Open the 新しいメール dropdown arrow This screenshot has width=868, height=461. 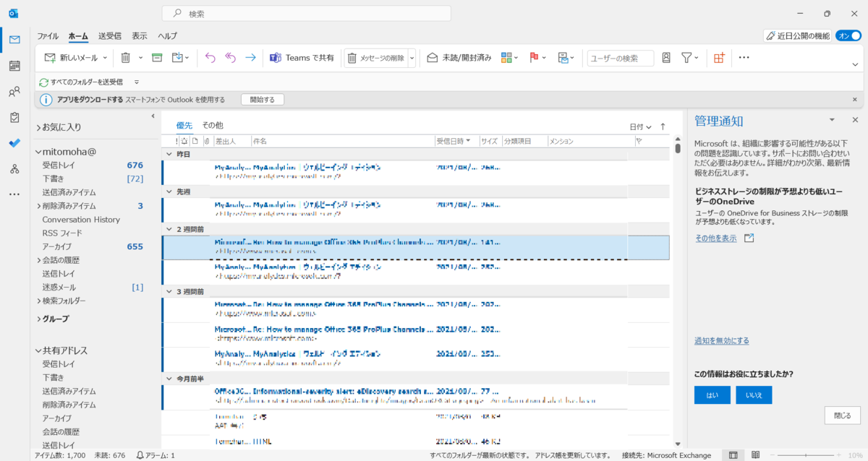tap(105, 58)
